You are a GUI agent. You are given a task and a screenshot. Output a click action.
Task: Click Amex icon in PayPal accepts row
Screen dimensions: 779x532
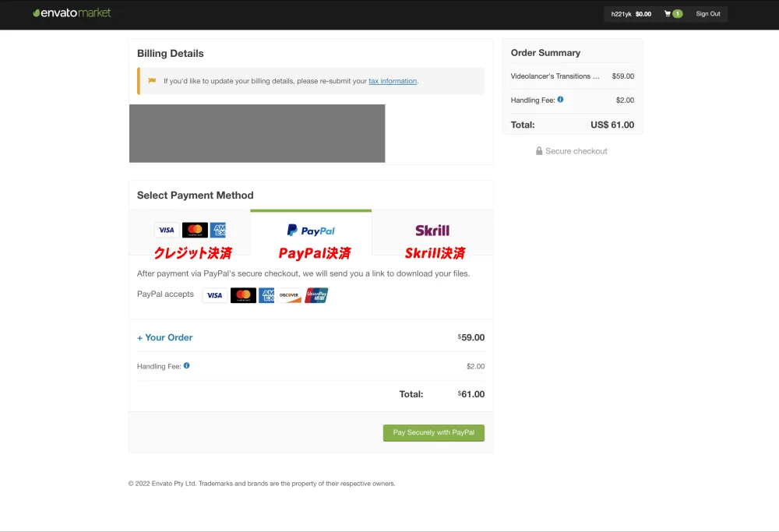point(266,295)
